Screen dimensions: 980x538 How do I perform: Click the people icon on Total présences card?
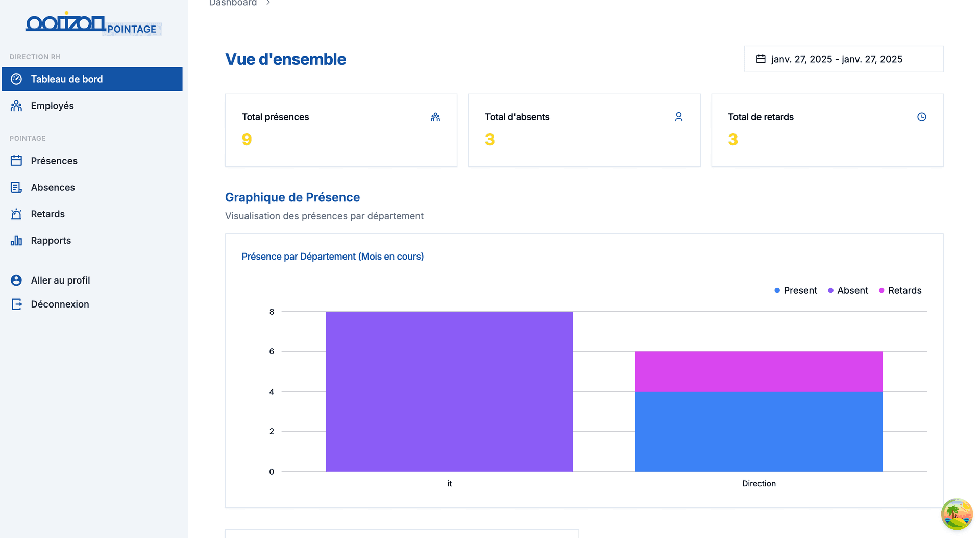click(x=435, y=117)
